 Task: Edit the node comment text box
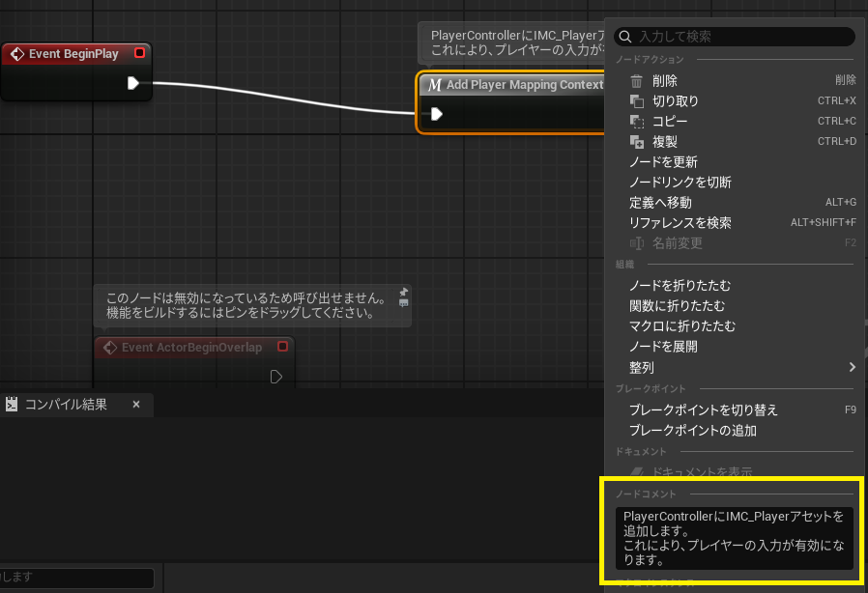pos(735,538)
